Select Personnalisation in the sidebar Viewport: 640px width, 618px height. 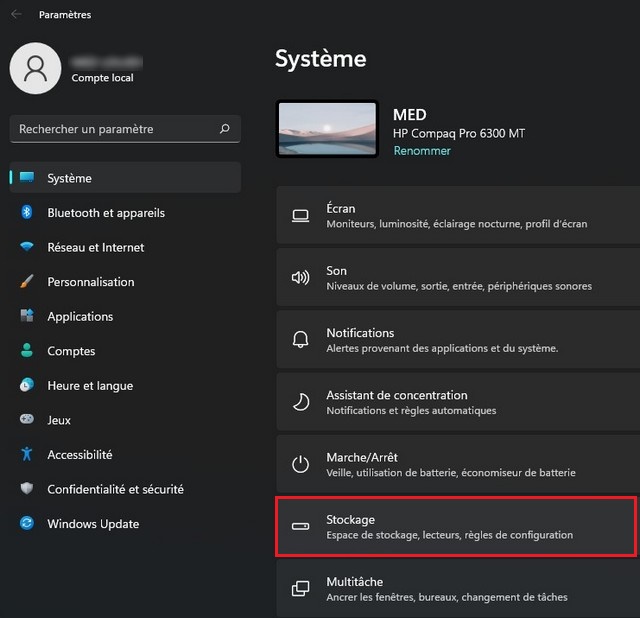[x=90, y=282]
